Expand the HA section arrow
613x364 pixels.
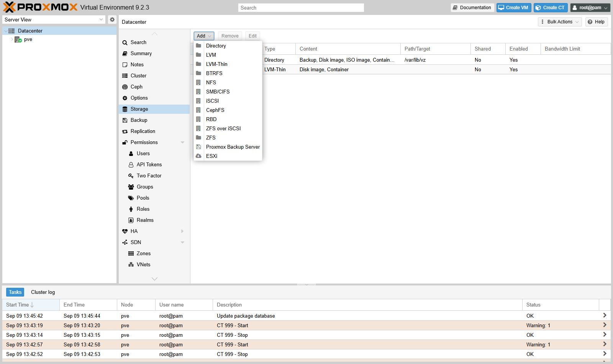tap(182, 231)
